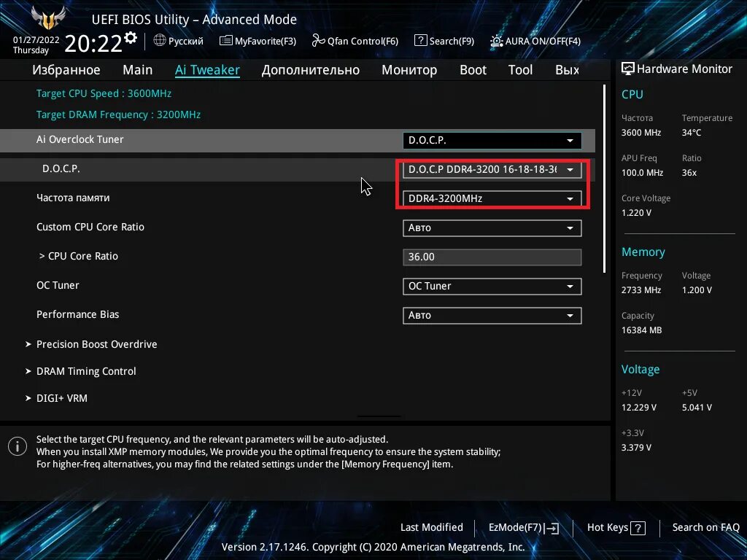747x560 pixels.
Task: Click the EzMode exit arrow icon
Action: coord(551,528)
